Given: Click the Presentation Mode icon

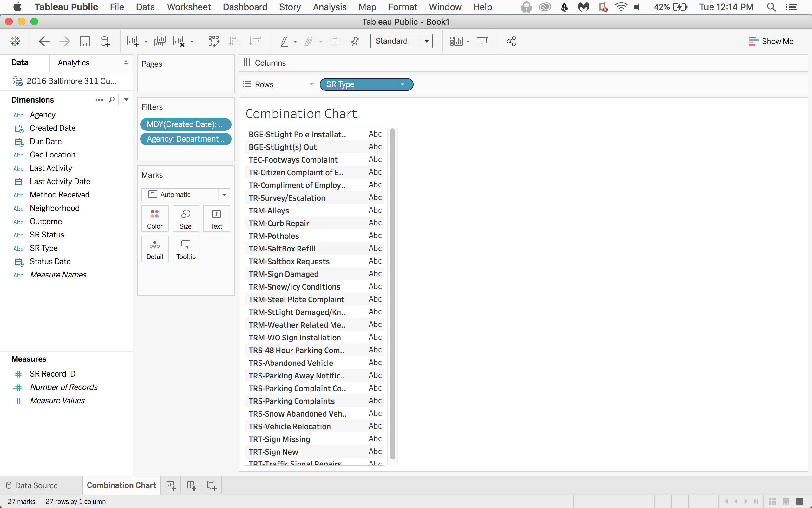Looking at the screenshot, I should (x=482, y=41).
